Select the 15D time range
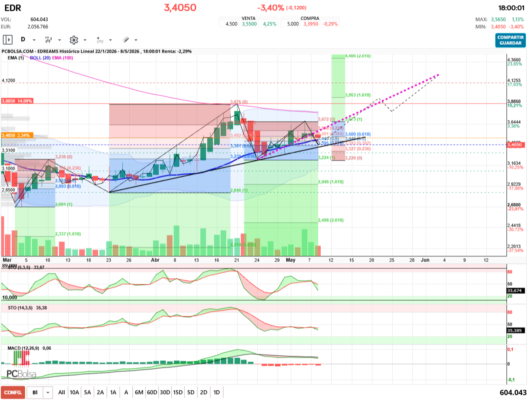The image size is (532, 401). (178, 393)
